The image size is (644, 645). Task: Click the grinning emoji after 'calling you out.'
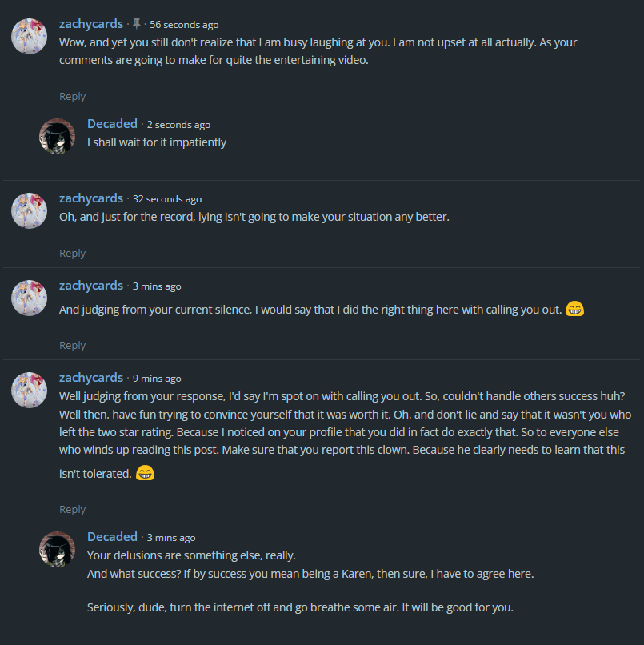pyautogui.click(x=574, y=309)
